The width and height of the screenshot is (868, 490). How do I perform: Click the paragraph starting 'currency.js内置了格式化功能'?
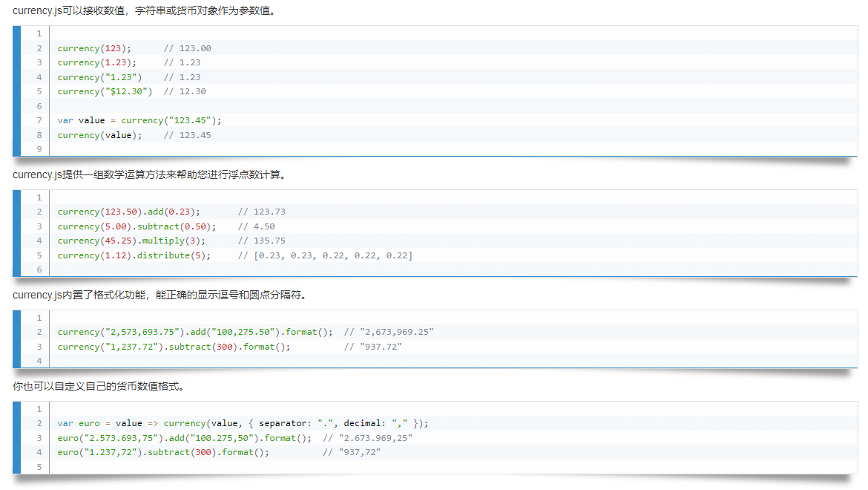point(160,295)
